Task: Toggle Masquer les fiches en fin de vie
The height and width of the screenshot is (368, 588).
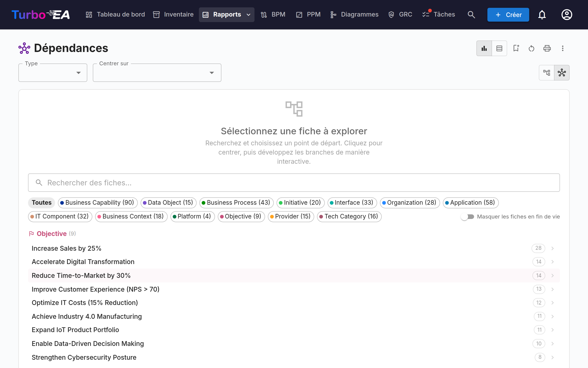Action: click(x=467, y=217)
